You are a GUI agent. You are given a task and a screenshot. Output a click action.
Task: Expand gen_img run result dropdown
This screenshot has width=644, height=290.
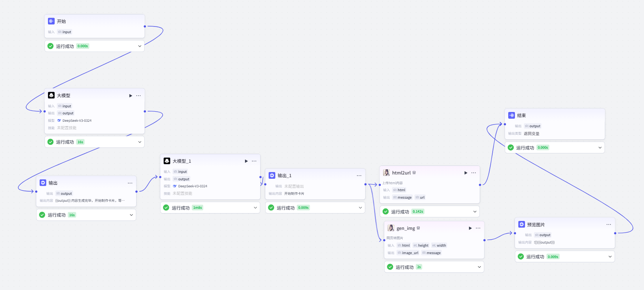(x=479, y=267)
